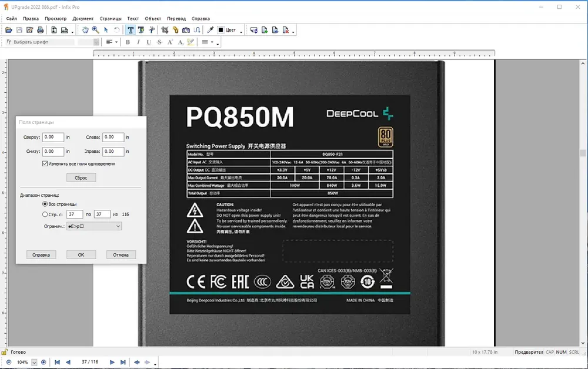
Task: Jump to the last page
Action: coord(123,363)
